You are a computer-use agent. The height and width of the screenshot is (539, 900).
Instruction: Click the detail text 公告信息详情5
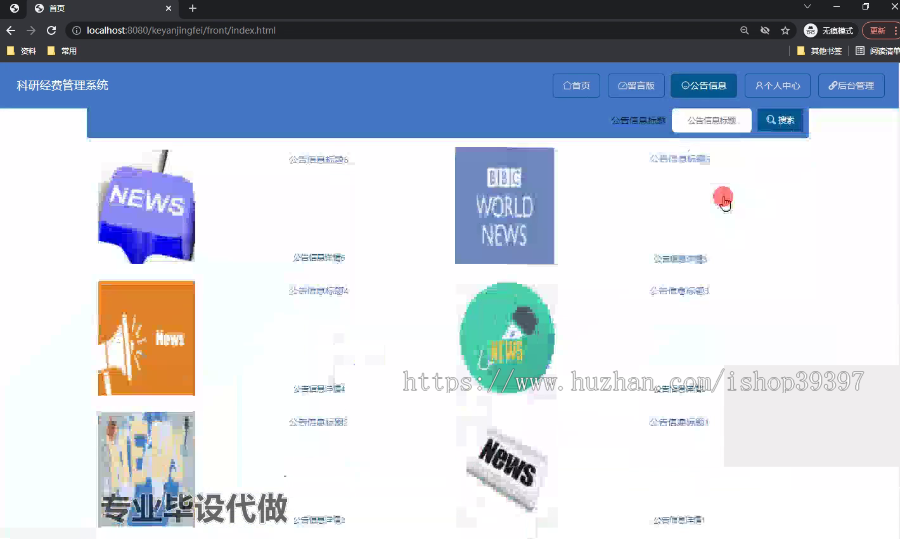pyautogui.click(x=680, y=259)
